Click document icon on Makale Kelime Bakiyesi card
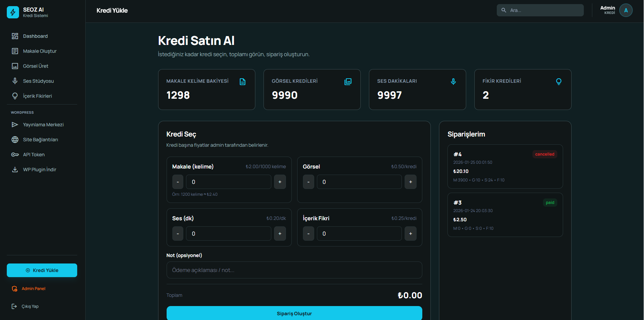This screenshot has height=320, width=644. [242, 82]
